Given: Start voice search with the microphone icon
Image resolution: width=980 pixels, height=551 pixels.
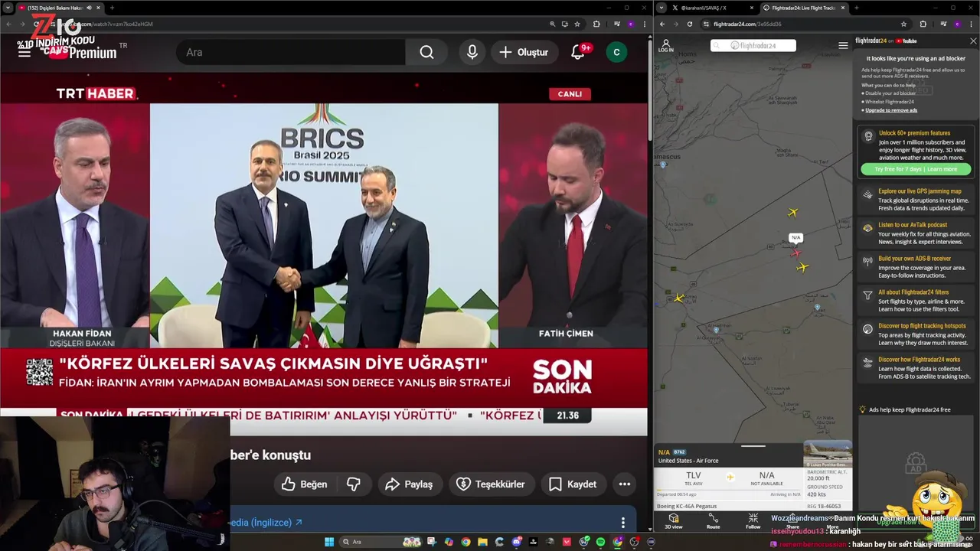Looking at the screenshot, I should (x=472, y=52).
